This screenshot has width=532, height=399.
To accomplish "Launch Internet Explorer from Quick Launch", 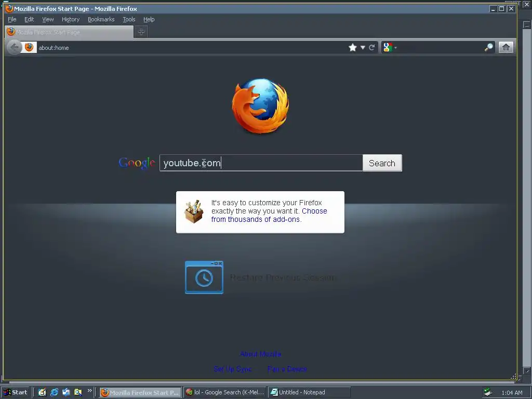I will click(54, 392).
